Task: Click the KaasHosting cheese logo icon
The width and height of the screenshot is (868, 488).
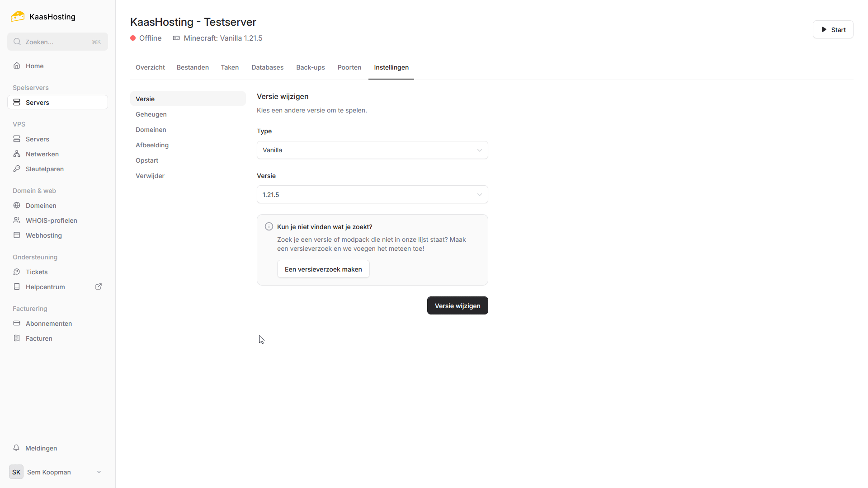Action: pyautogui.click(x=18, y=16)
